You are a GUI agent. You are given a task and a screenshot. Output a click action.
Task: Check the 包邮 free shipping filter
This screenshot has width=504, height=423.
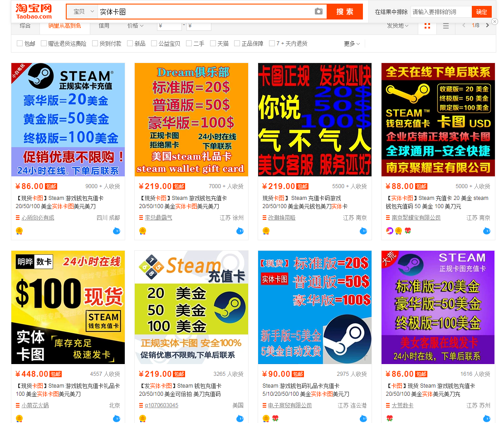(20, 44)
